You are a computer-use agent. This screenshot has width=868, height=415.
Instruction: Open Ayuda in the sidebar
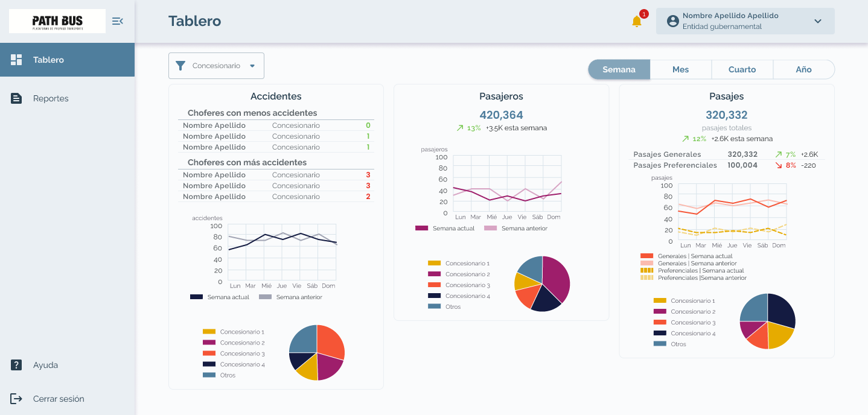(67, 365)
